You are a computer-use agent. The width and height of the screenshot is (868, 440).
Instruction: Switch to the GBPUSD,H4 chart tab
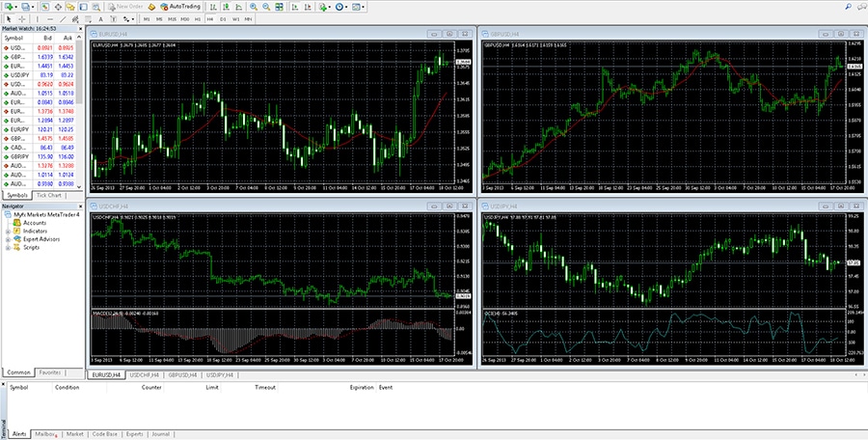point(180,374)
